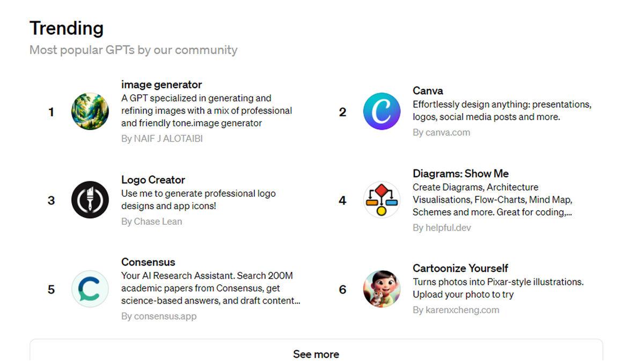Click the Diagrams: Show Me flowchart icon

(382, 200)
